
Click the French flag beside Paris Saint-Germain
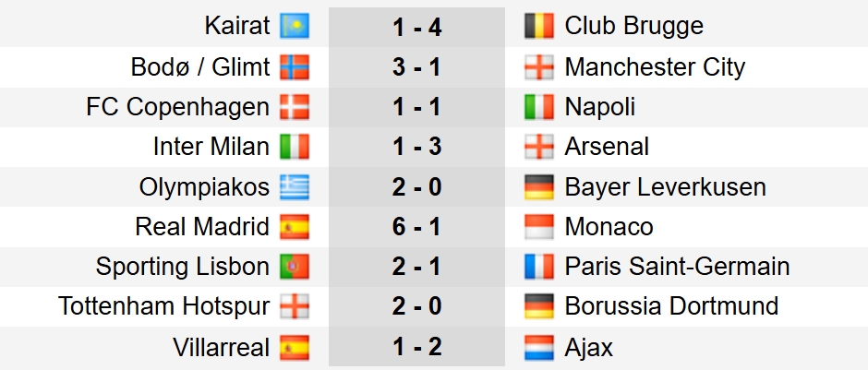(x=538, y=268)
